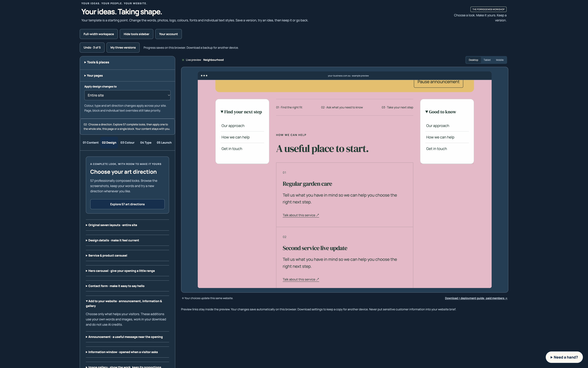Switch preview to Desktop

point(473,60)
